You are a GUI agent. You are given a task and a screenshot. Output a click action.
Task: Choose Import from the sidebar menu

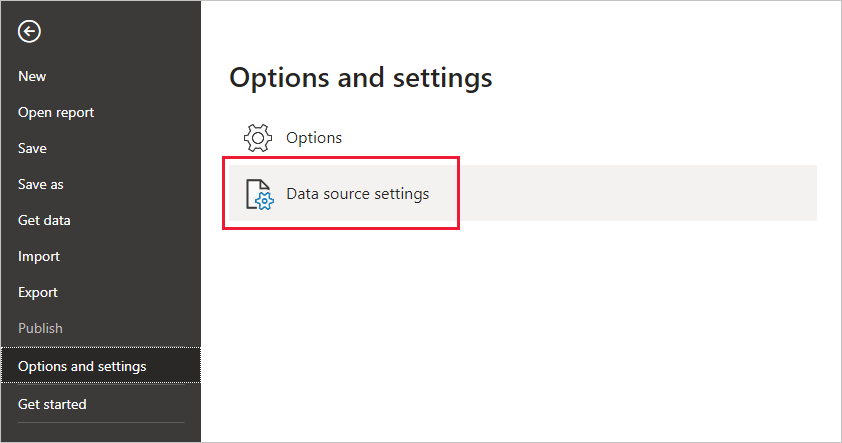[x=39, y=256]
